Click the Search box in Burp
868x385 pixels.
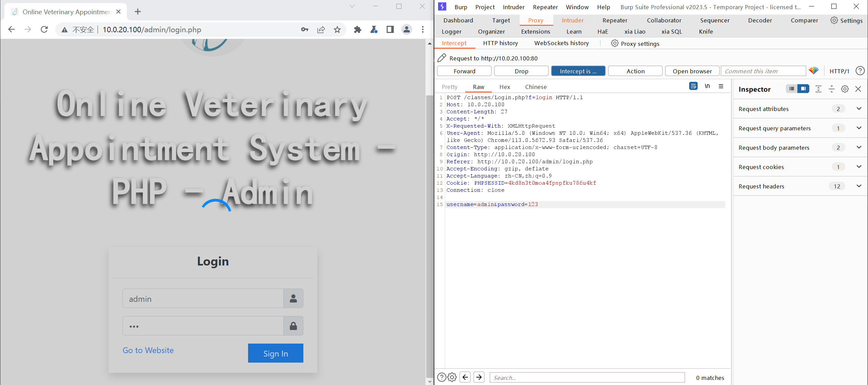coord(587,377)
